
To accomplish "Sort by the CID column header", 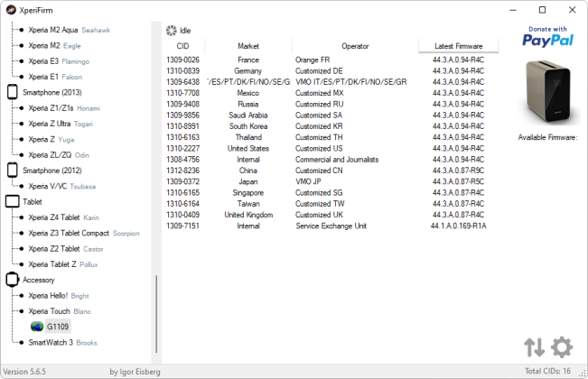I will [183, 46].
